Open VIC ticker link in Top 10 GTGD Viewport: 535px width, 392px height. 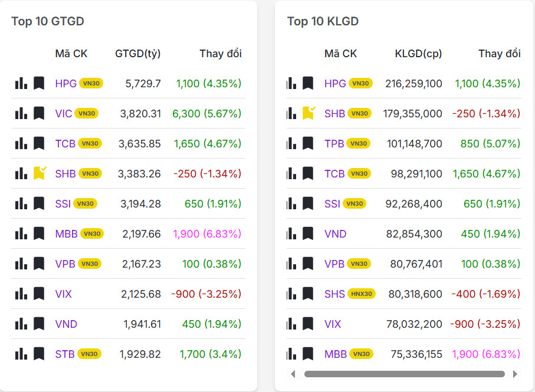click(64, 114)
